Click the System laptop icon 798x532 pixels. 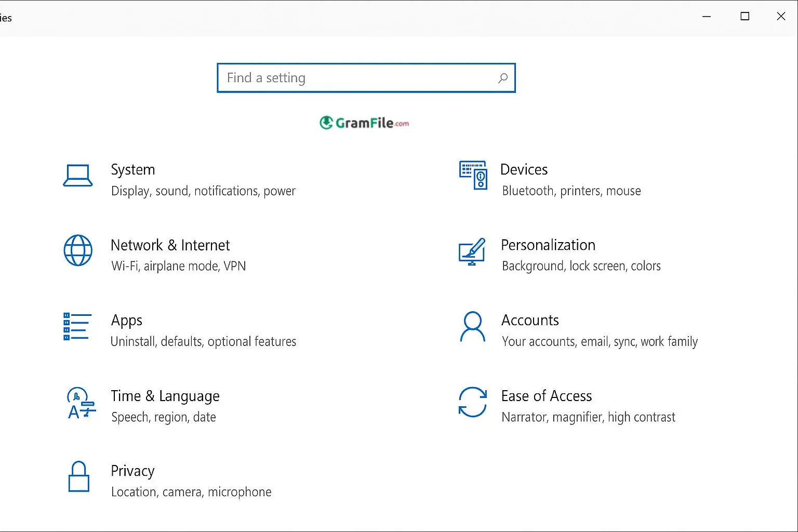(78, 176)
